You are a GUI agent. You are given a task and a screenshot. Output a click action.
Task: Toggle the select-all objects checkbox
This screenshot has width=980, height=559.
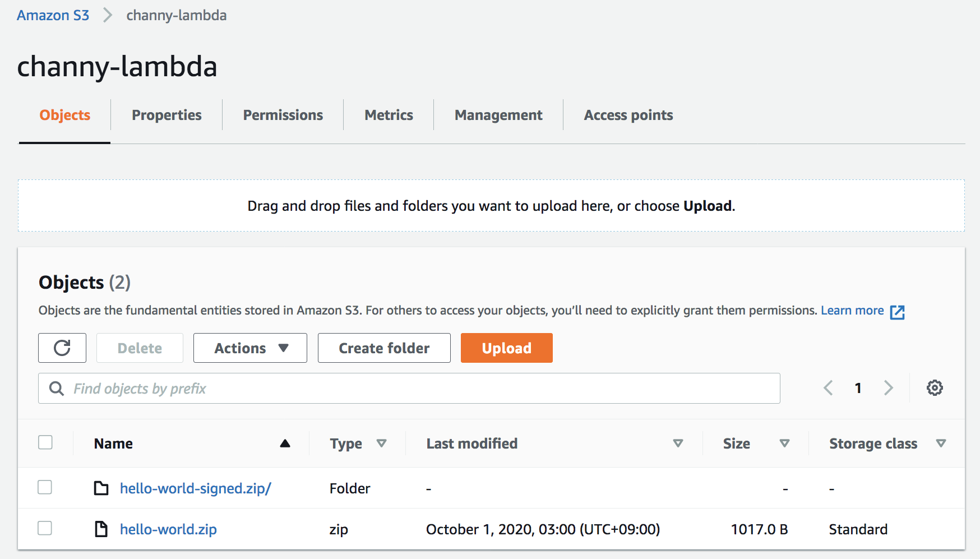(x=45, y=442)
